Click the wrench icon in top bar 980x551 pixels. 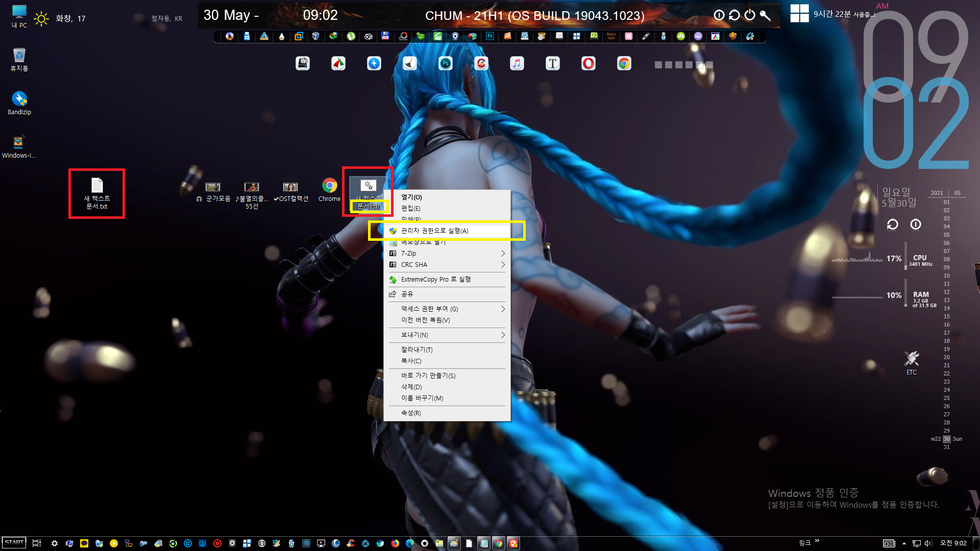click(x=765, y=15)
